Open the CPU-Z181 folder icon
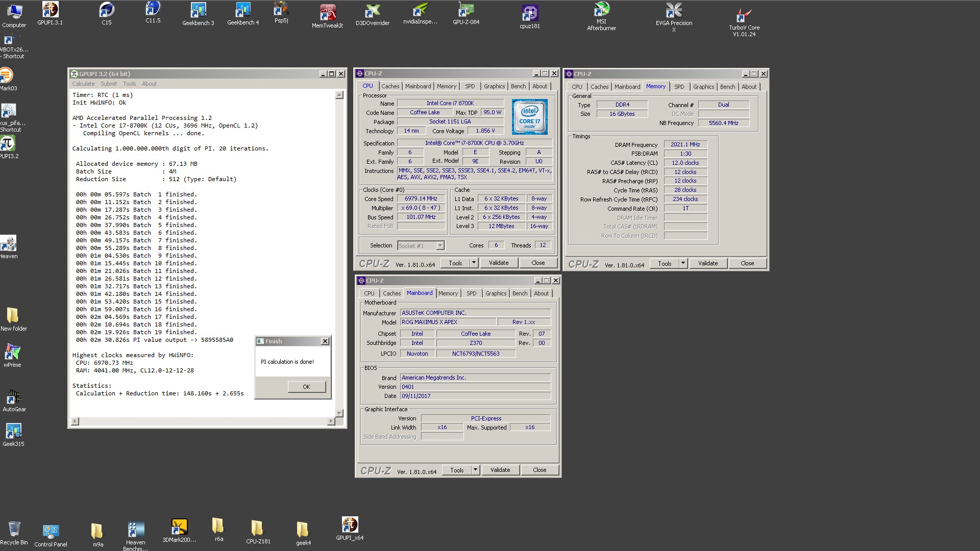 [x=258, y=532]
